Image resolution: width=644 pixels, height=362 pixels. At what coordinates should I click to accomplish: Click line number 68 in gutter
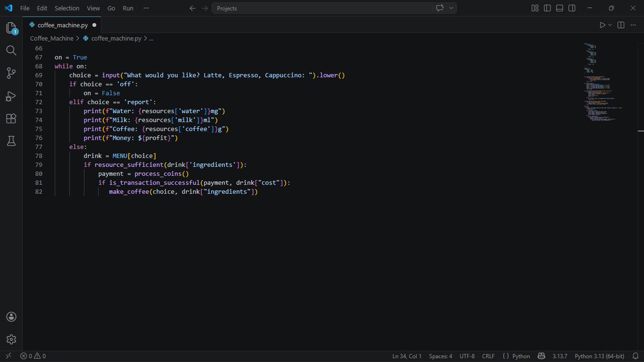[x=38, y=66]
